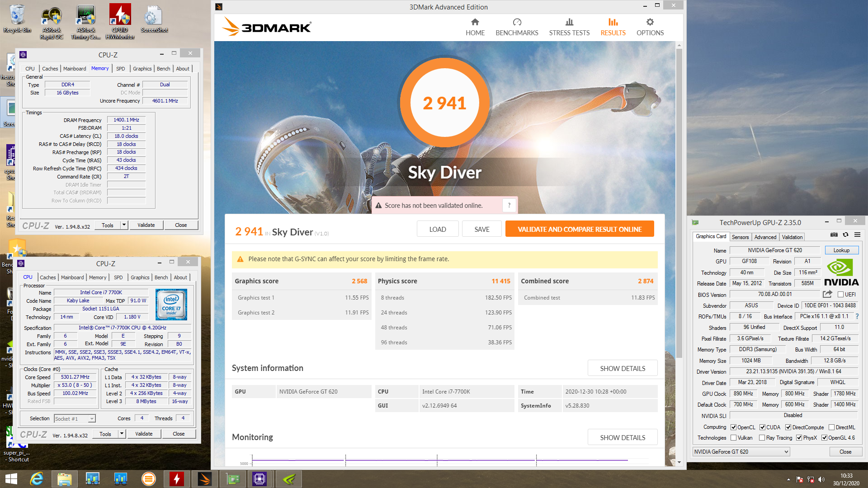Click the Bus Interface question mark in GPU-Z
This screenshot has height=488, width=868.
coord(857,316)
